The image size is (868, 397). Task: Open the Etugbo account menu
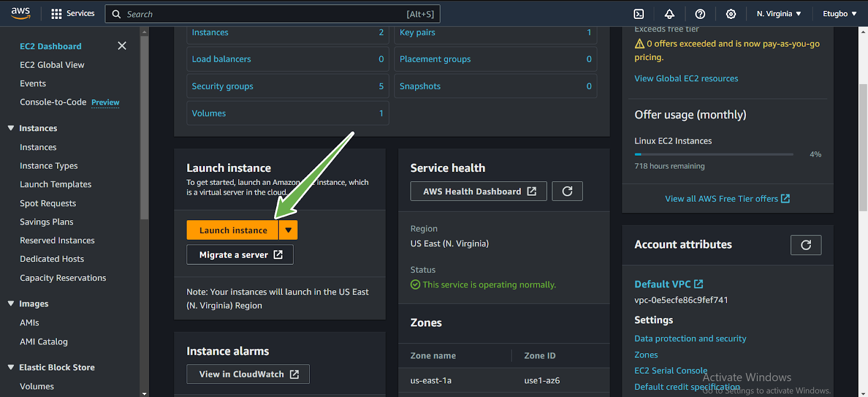(x=840, y=14)
